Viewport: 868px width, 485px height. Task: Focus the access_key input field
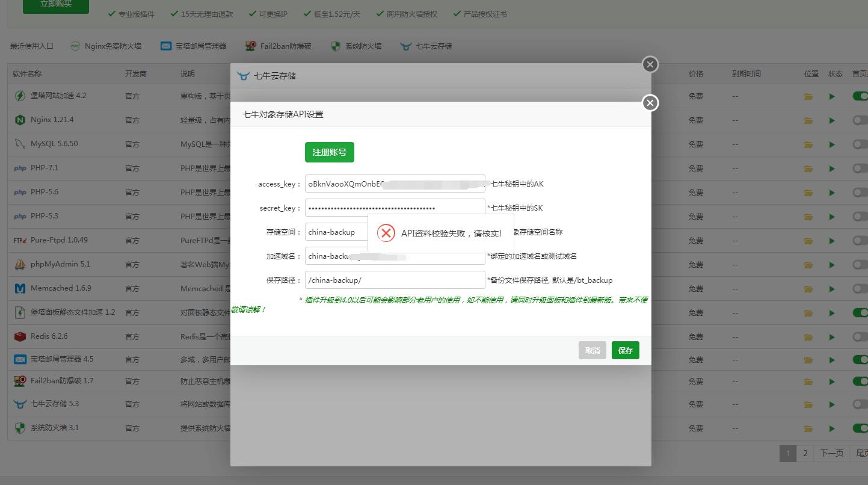tap(395, 184)
